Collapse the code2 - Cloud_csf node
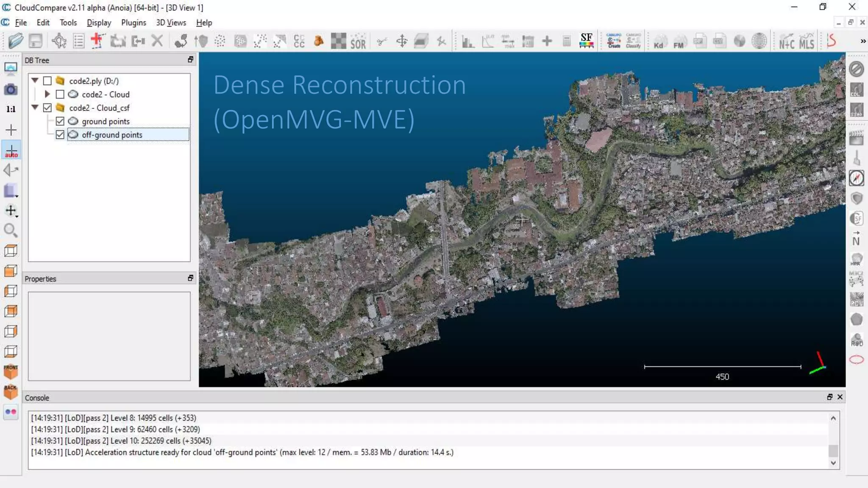Image resolution: width=868 pixels, height=488 pixels. point(35,108)
